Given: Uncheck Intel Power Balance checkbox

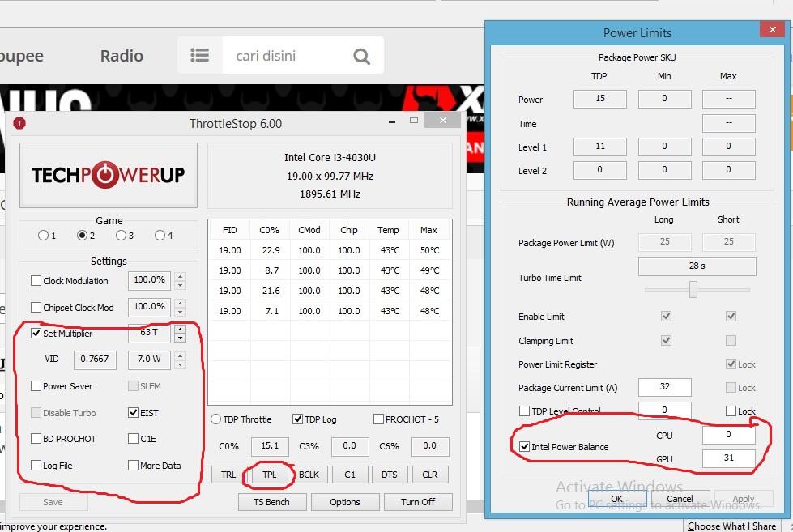Looking at the screenshot, I should 524,446.
